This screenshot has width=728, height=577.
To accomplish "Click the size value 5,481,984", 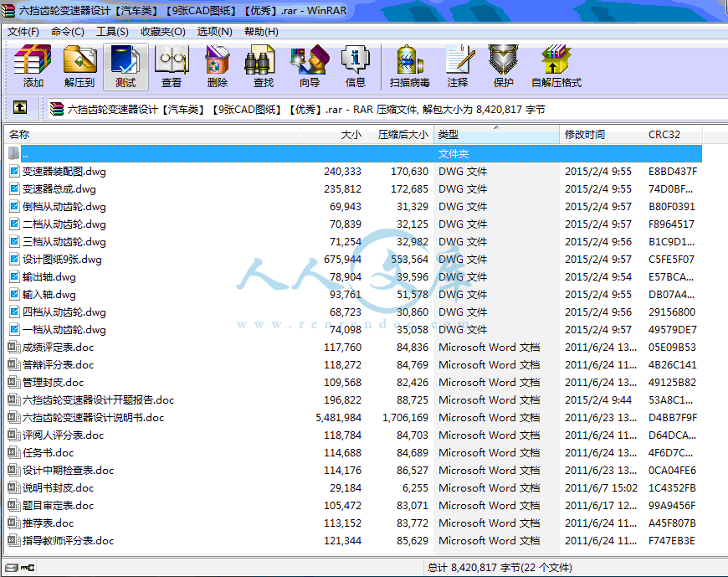I will pyautogui.click(x=338, y=418).
